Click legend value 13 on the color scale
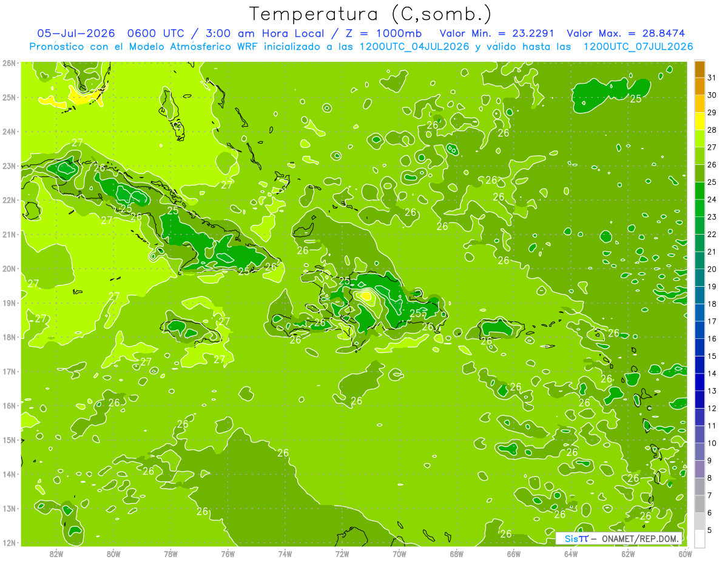Screen dimensions: 728x562 tap(712, 391)
